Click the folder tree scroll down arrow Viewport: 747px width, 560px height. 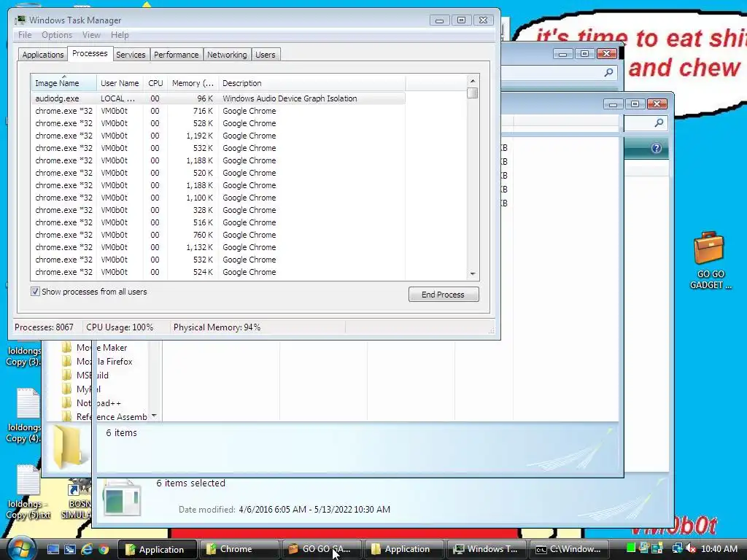pyautogui.click(x=154, y=416)
